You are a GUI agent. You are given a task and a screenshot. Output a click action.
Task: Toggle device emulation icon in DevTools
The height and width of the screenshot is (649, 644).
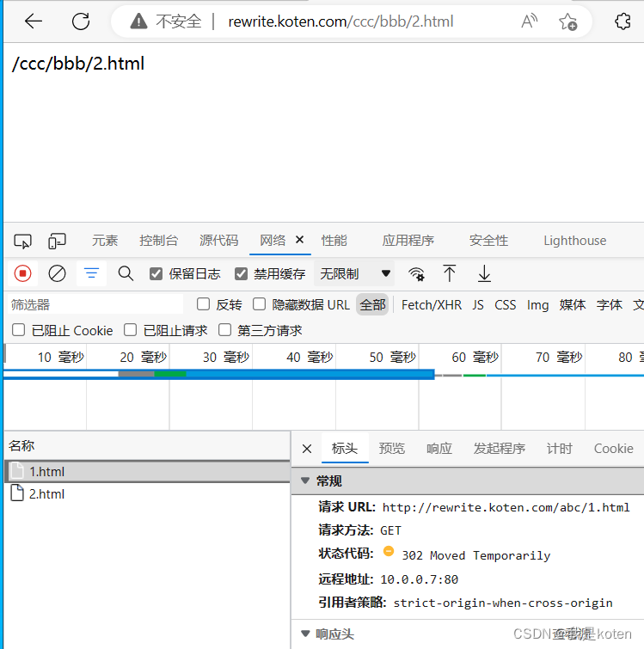tap(57, 241)
